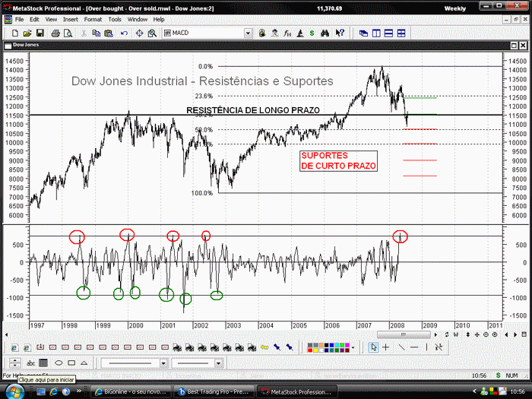Image resolution: width=532 pixels, height=399 pixels.
Task: Launch the System Tester icon
Action: (x=274, y=33)
